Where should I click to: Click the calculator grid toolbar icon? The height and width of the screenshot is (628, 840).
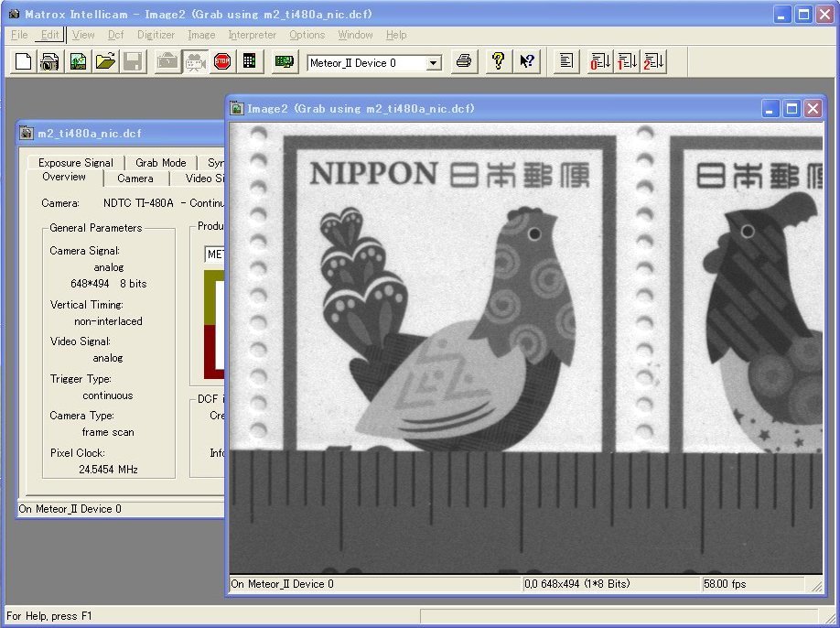(x=249, y=61)
